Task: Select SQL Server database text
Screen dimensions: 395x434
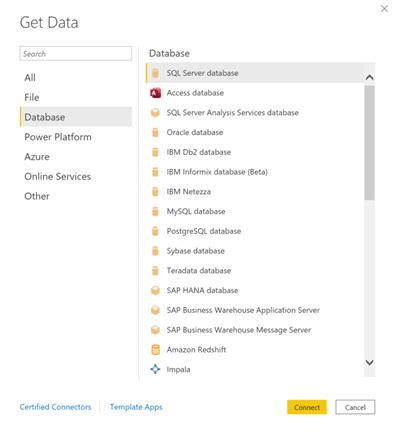Action: click(202, 73)
